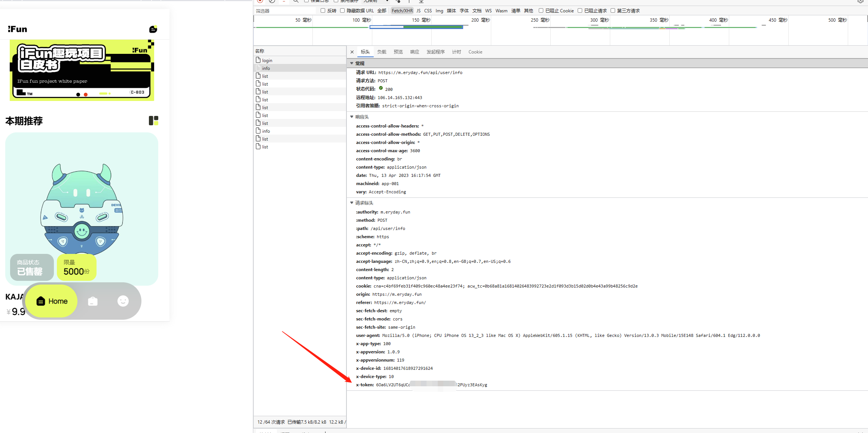Open the 响应 tab
The image size is (868, 433).
tap(415, 52)
